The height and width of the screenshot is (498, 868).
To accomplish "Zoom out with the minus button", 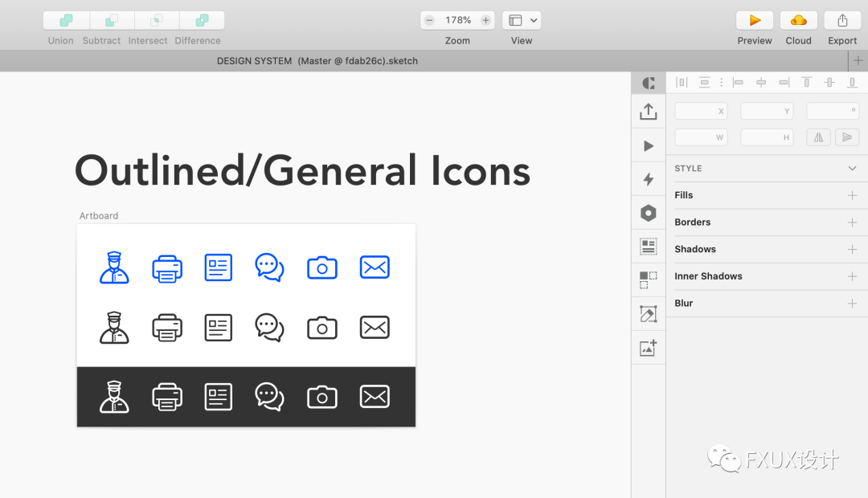I will [x=429, y=20].
